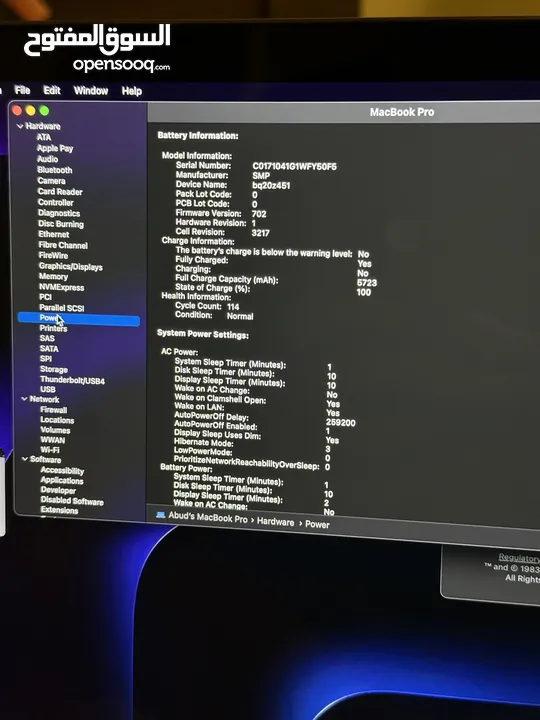Click the Condition value Normal
This screenshot has width=540, height=720.
pos(240,316)
